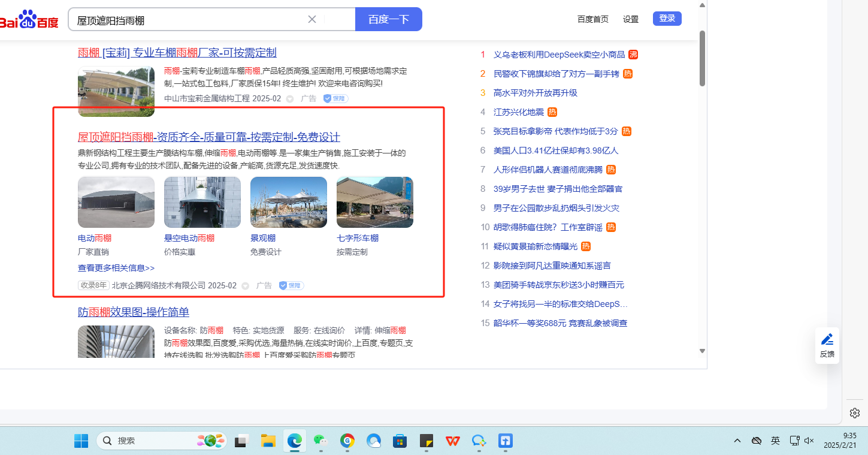This screenshot has height=455, width=868.
Task: Open the 反馈 feedback pencil icon
Action: pyautogui.click(x=827, y=340)
